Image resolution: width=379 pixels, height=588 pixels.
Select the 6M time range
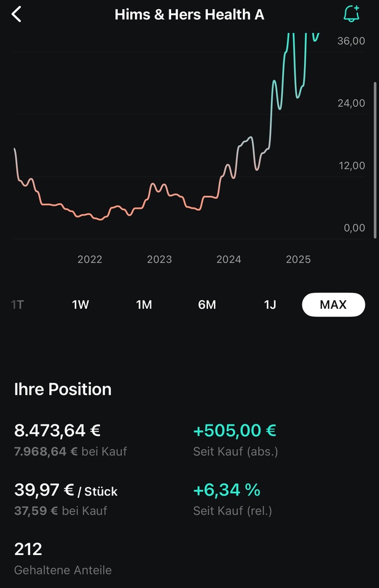(x=207, y=304)
